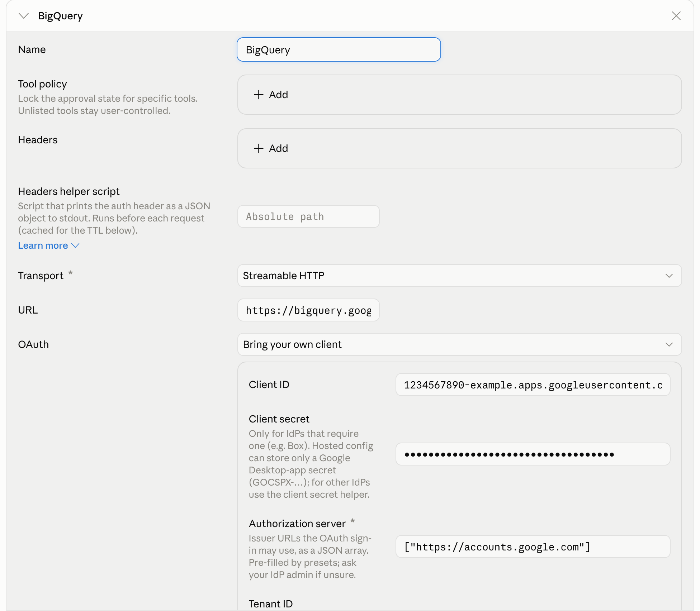This screenshot has height=611, width=700.
Task: Click the Authorization server field
Action: coord(533,546)
